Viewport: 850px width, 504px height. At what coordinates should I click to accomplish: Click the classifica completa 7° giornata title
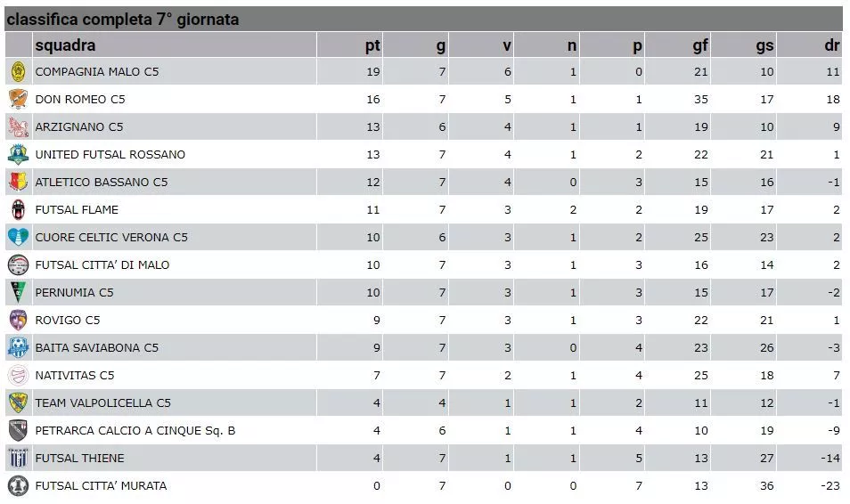tap(123, 20)
